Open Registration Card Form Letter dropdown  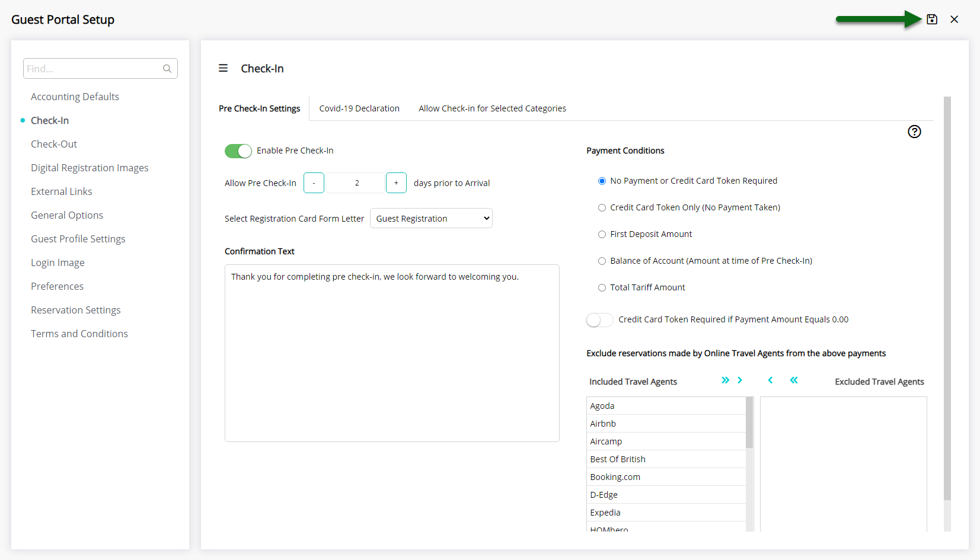pyautogui.click(x=431, y=219)
